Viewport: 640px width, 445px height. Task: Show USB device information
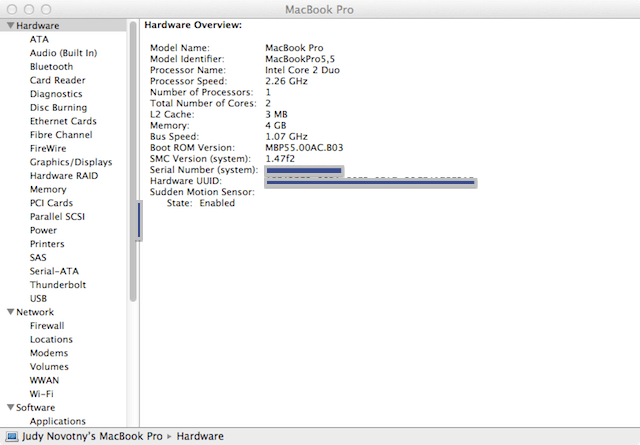click(x=38, y=298)
